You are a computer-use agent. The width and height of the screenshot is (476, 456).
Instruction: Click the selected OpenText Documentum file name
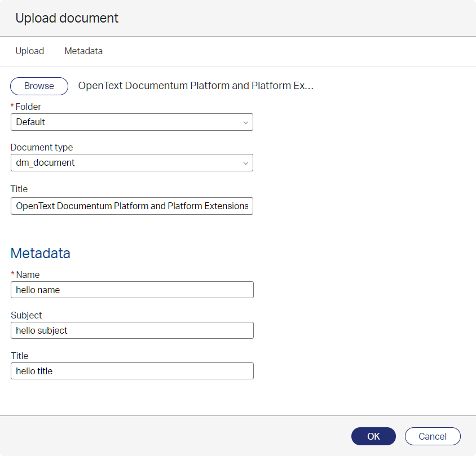pyautogui.click(x=195, y=86)
